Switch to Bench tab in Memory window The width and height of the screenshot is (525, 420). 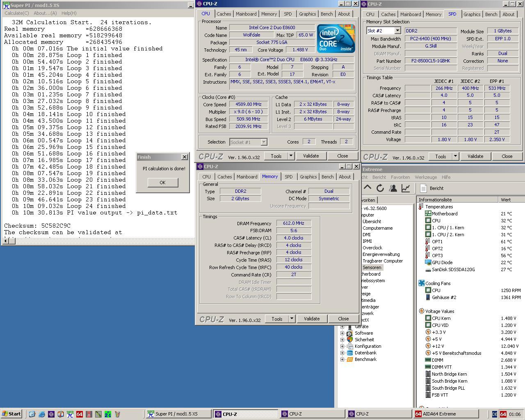click(327, 177)
